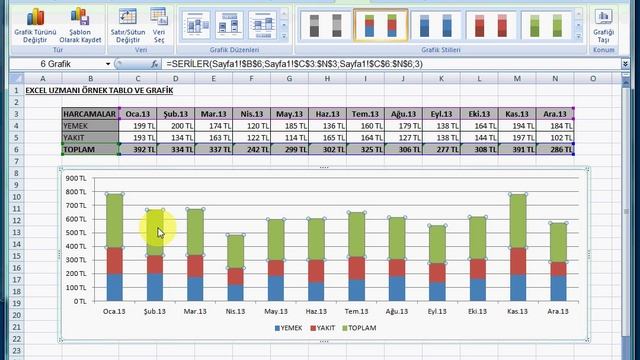
Task: Click the formula bar SERİLER text
Action: coord(294,64)
